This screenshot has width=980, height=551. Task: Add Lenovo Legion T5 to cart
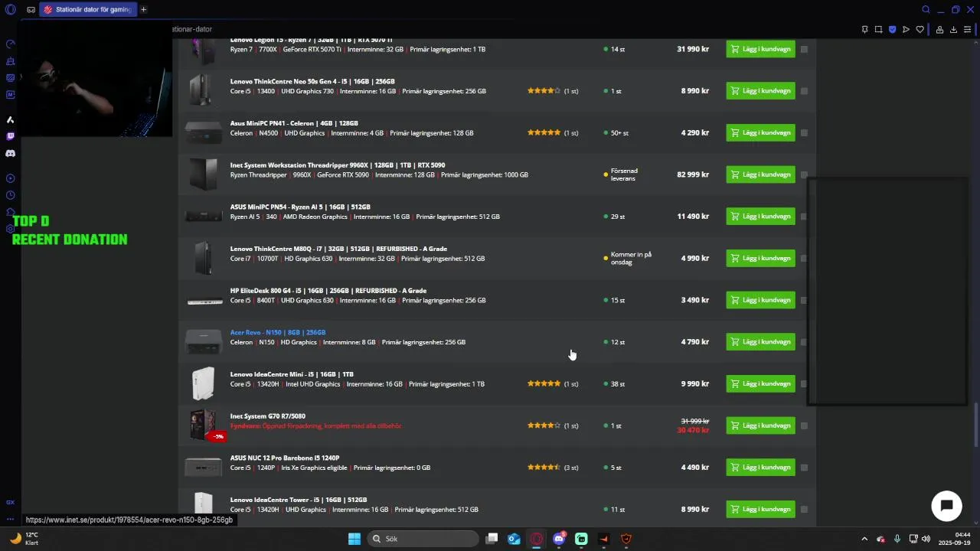760,49
